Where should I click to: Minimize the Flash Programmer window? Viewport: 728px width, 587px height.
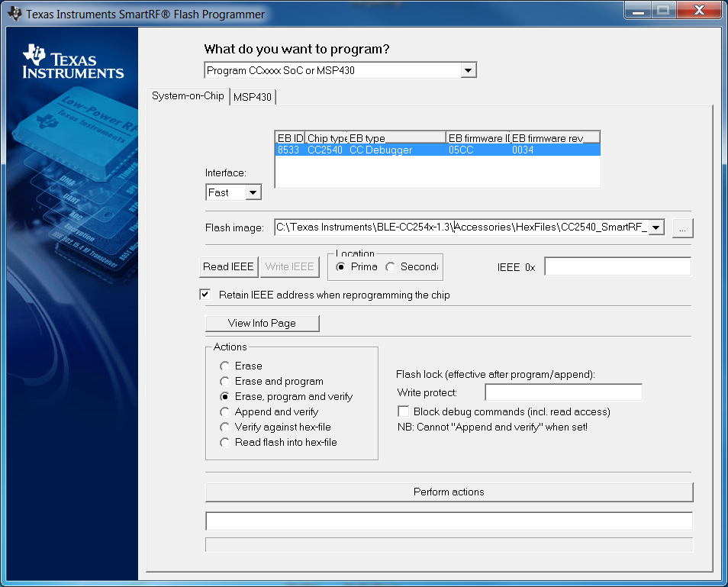point(639,10)
